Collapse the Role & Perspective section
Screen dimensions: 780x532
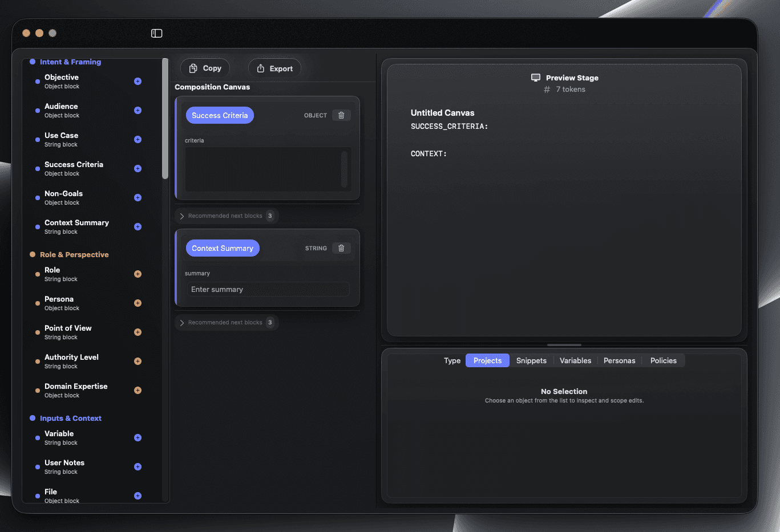69,255
